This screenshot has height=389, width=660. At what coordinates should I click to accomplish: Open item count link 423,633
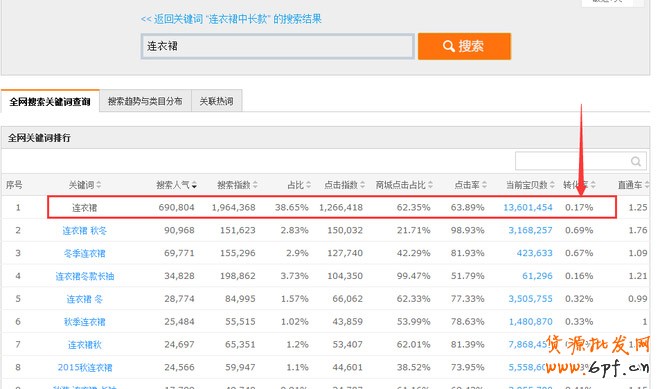tap(535, 253)
